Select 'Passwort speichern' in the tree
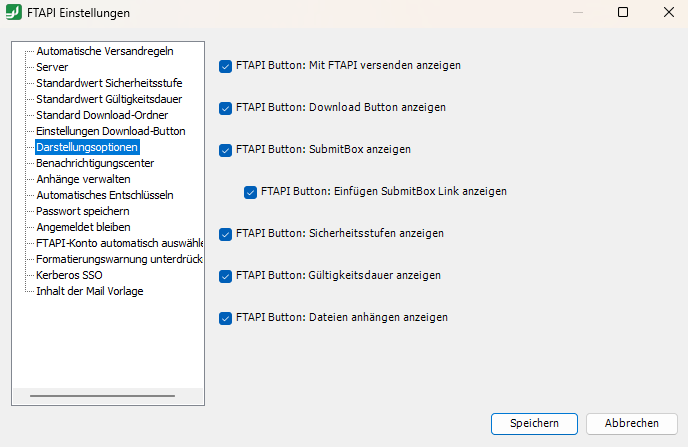The width and height of the screenshot is (688, 447). coord(83,211)
